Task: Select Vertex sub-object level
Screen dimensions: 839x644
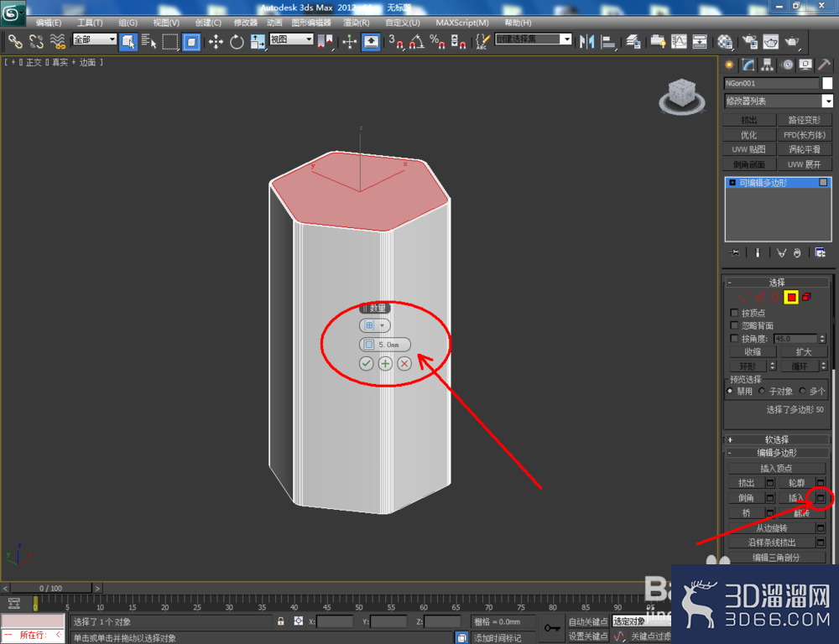Action: 743,297
